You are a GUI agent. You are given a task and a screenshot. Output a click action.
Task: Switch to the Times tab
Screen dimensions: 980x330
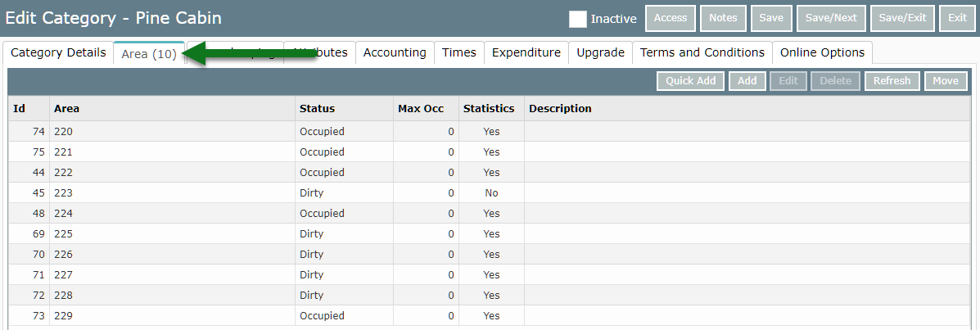pos(458,52)
